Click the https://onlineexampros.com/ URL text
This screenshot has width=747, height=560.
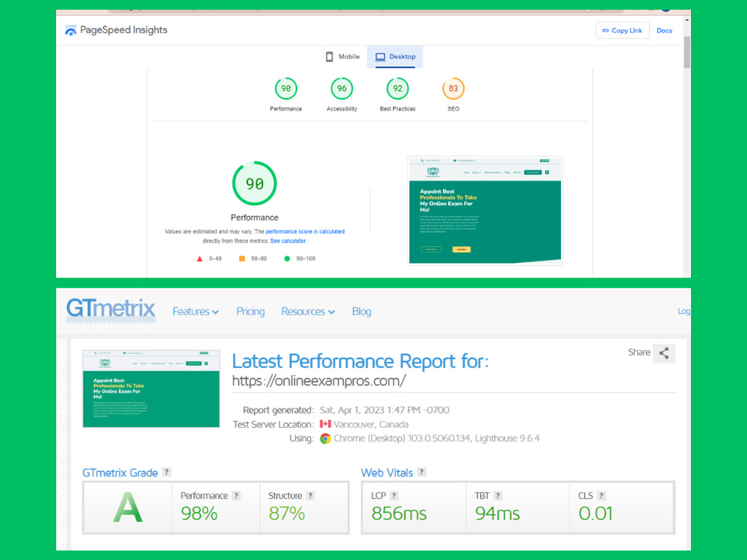click(x=319, y=381)
